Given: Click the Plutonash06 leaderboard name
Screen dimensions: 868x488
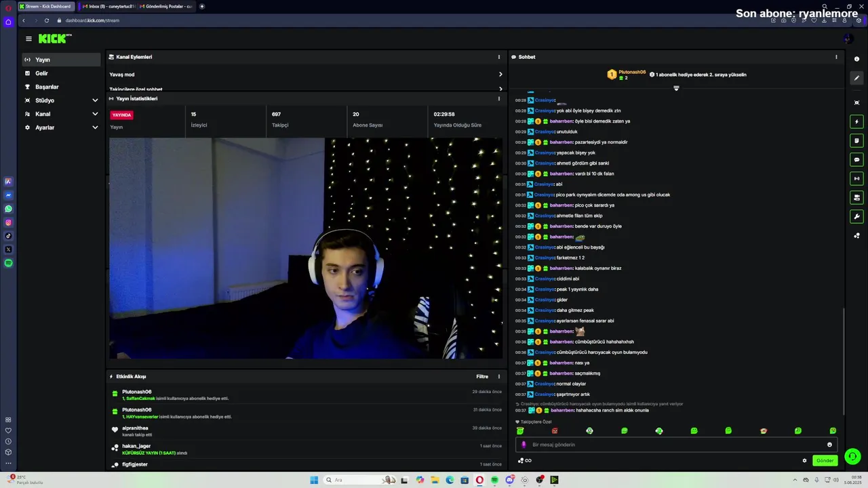Looking at the screenshot, I should (x=632, y=72).
